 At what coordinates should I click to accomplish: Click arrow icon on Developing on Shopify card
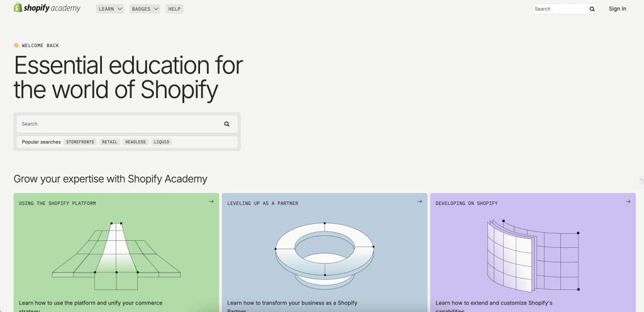pyautogui.click(x=628, y=202)
